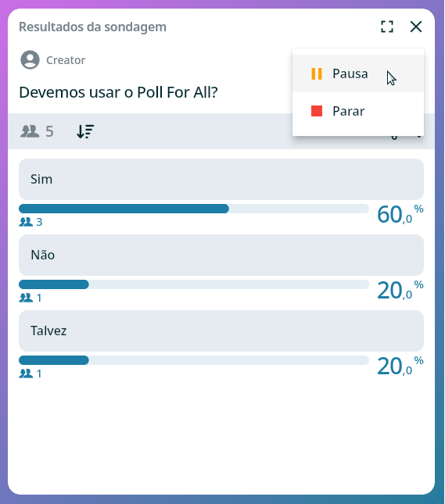The image size is (445, 504).
Task: Click the Sim progress bar
Action: click(194, 209)
